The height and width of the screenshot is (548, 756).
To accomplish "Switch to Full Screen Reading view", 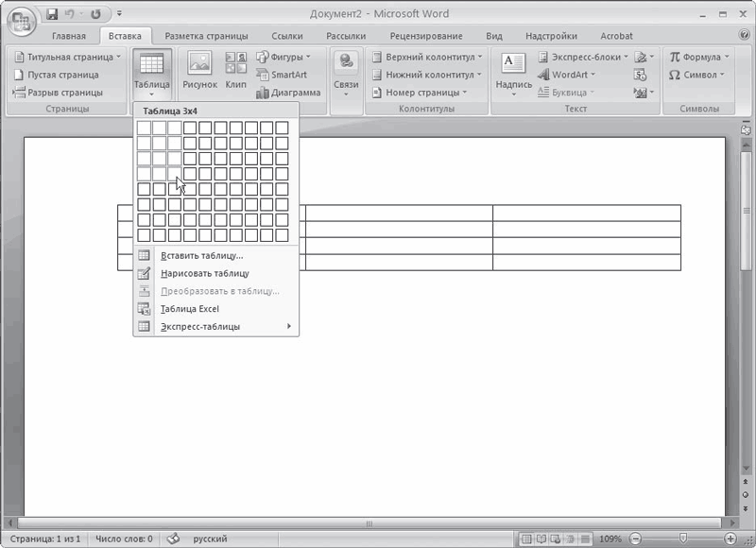I will pyautogui.click(x=541, y=539).
